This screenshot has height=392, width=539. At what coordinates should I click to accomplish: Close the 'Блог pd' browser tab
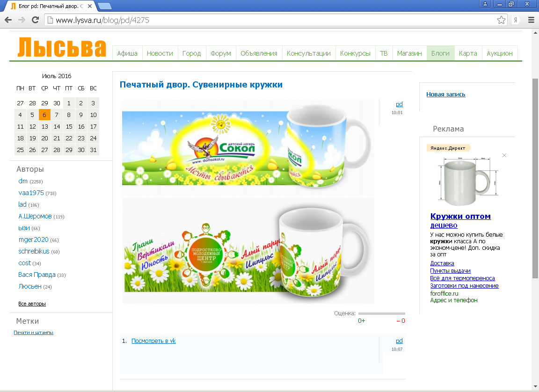(x=90, y=6)
